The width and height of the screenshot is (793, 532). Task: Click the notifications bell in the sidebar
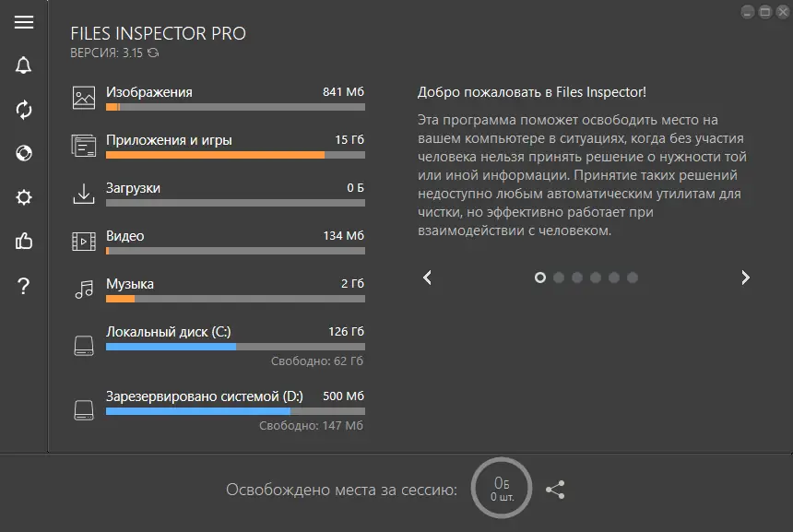(x=23, y=66)
